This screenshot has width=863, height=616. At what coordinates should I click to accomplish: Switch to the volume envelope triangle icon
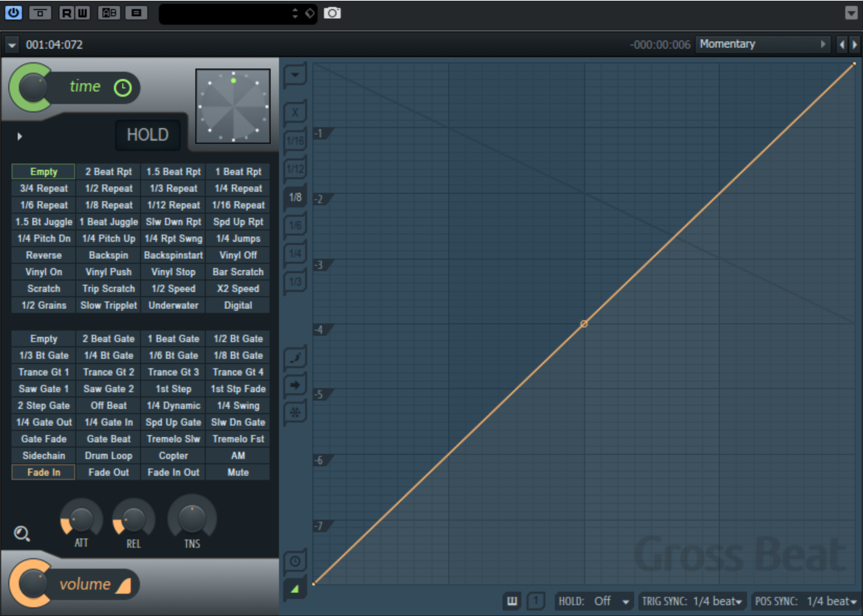pos(295,589)
